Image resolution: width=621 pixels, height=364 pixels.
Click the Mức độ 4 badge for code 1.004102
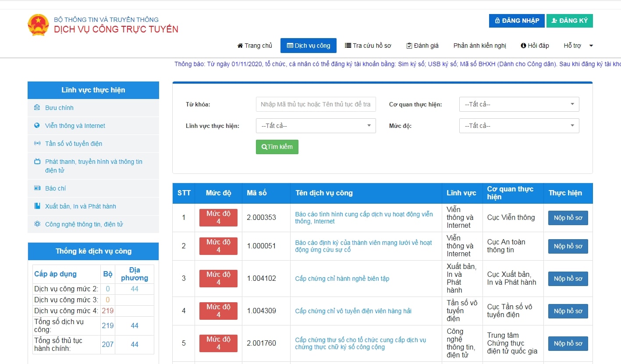218,279
